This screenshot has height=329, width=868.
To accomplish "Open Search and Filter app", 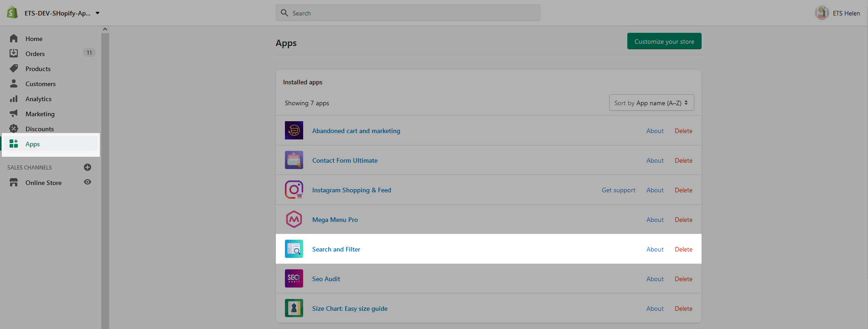I will (336, 249).
